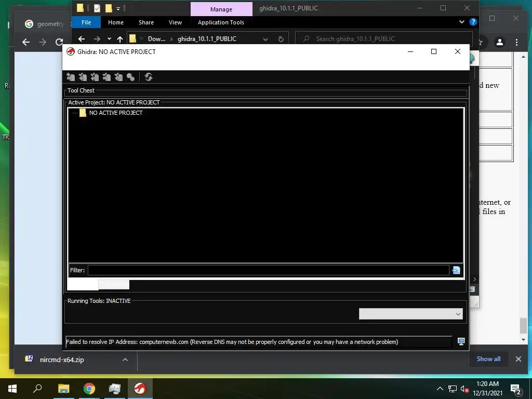Click the Running Tools: INACTIVE label
The image size is (532, 399).
pyautogui.click(x=99, y=301)
